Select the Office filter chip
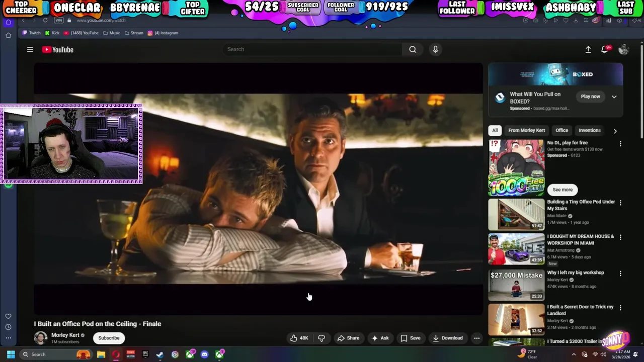The width and height of the screenshot is (644, 362). [x=561, y=130]
